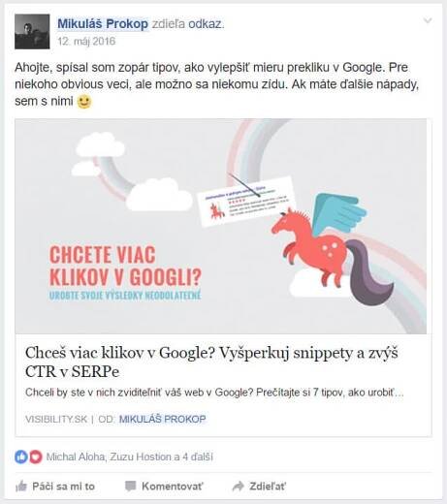The width and height of the screenshot is (447, 504).
Task: Click the 12. máj 2016 timestamp
Action: pos(86,42)
